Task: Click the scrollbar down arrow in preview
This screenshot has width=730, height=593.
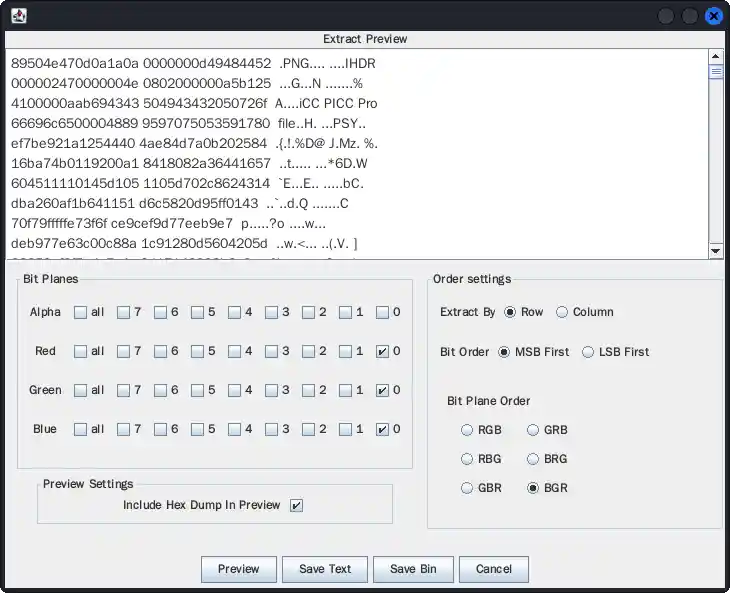Action: point(715,251)
